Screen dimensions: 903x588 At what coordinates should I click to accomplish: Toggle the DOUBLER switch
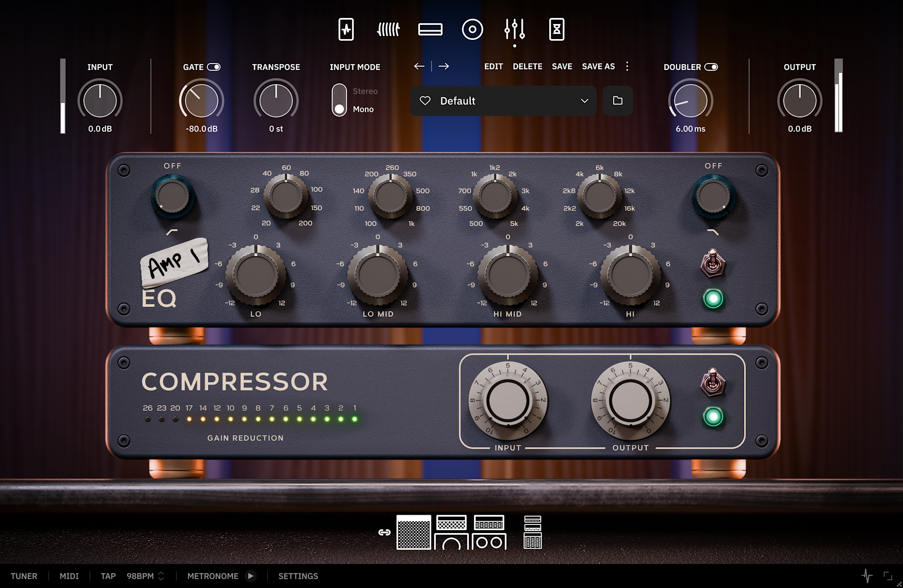point(711,67)
